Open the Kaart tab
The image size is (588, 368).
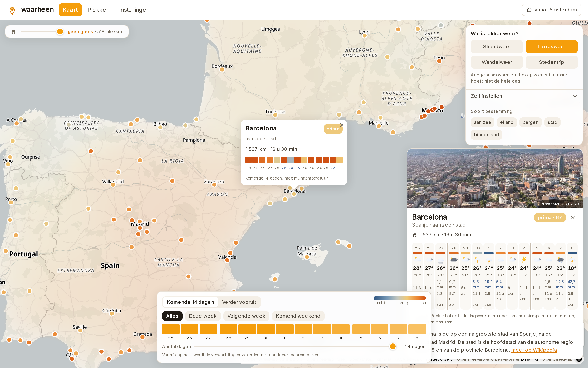click(70, 10)
